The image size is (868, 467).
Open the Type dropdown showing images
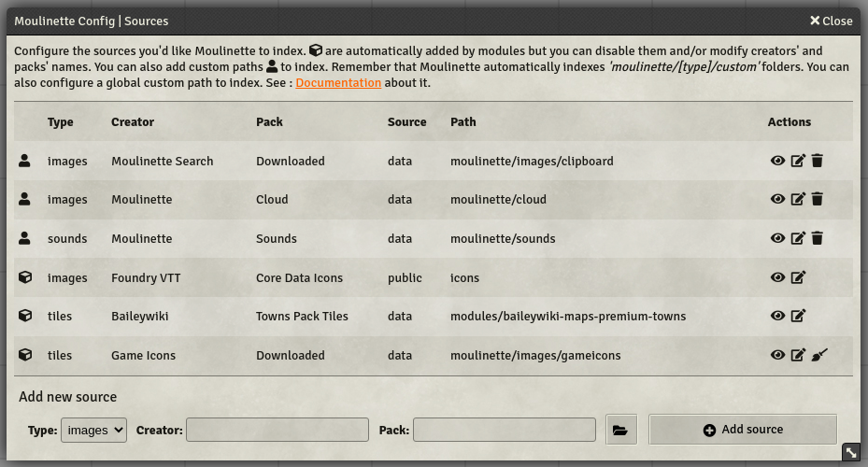coord(93,430)
